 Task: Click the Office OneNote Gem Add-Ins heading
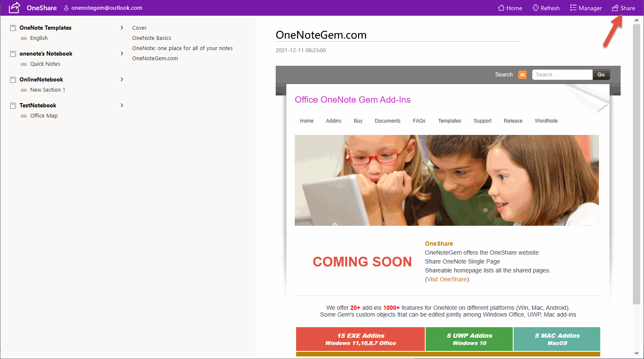click(353, 100)
